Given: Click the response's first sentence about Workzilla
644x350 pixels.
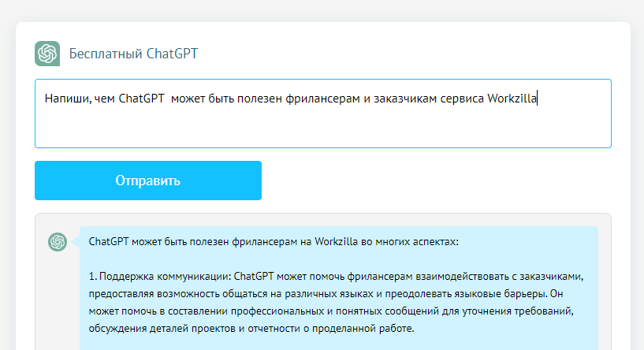Looking at the screenshot, I should [273, 242].
